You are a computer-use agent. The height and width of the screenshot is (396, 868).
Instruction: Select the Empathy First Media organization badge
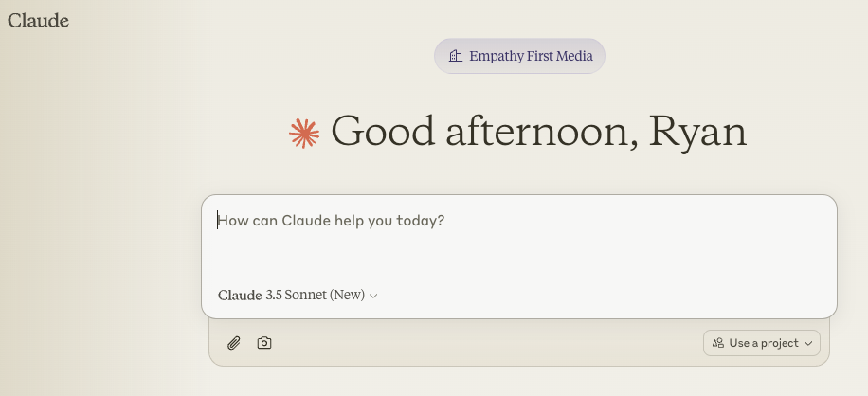pos(519,56)
